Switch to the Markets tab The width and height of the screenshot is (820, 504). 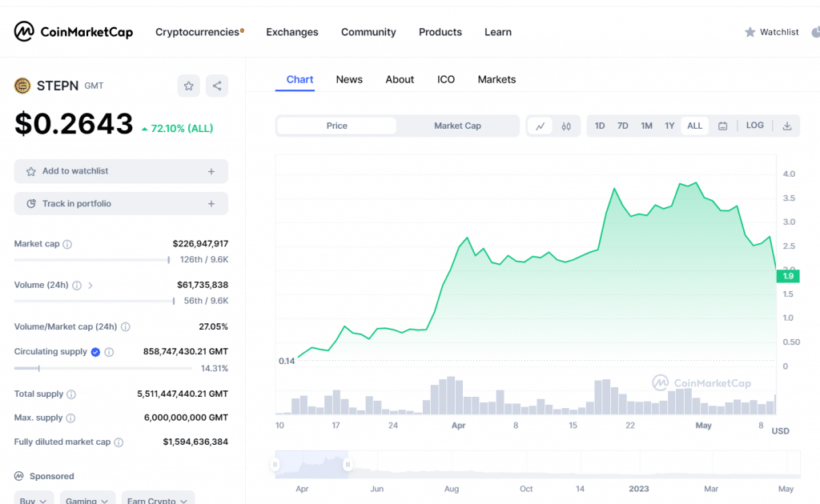pyautogui.click(x=496, y=79)
